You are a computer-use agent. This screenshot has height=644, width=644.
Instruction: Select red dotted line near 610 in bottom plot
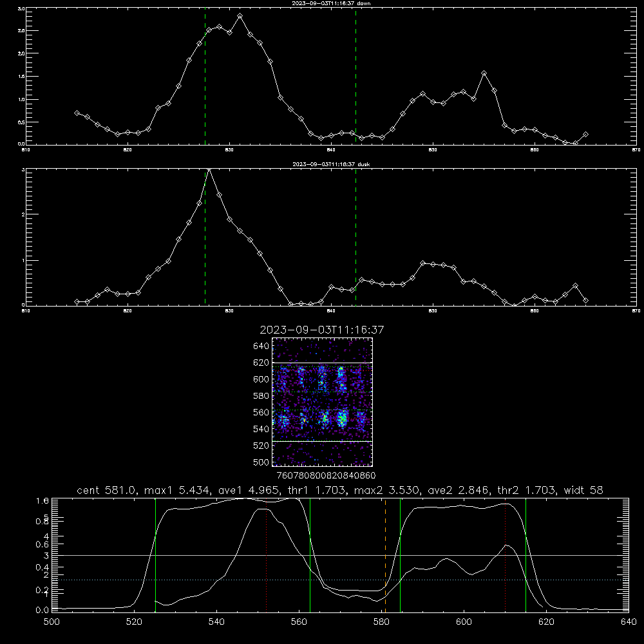[x=505, y=555]
